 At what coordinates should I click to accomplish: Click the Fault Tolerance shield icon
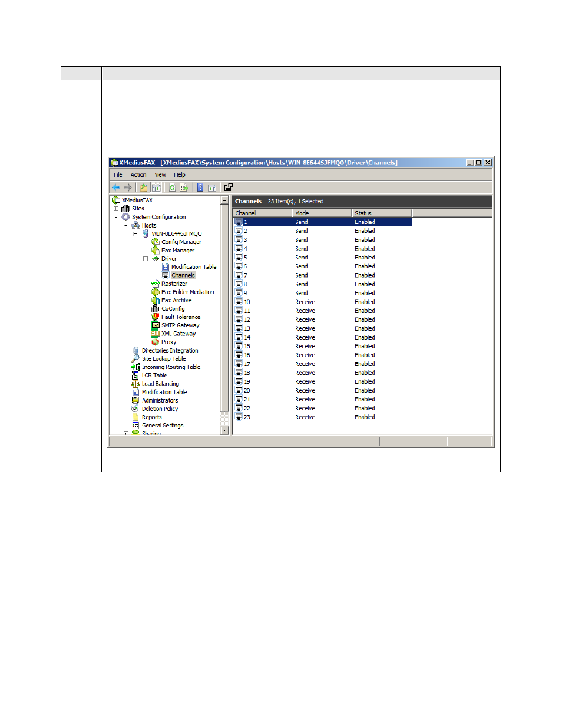pyautogui.click(x=156, y=317)
